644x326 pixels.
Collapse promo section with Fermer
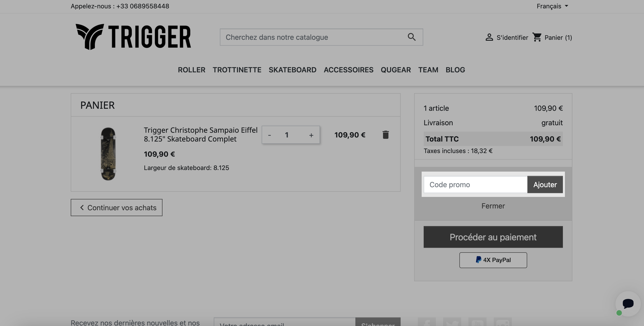coord(493,206)
